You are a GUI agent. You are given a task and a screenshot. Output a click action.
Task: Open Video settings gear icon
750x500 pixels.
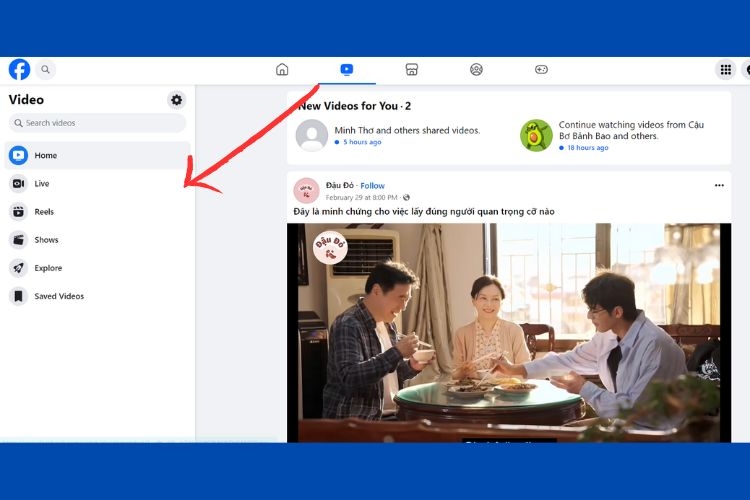tap(176, 100)
